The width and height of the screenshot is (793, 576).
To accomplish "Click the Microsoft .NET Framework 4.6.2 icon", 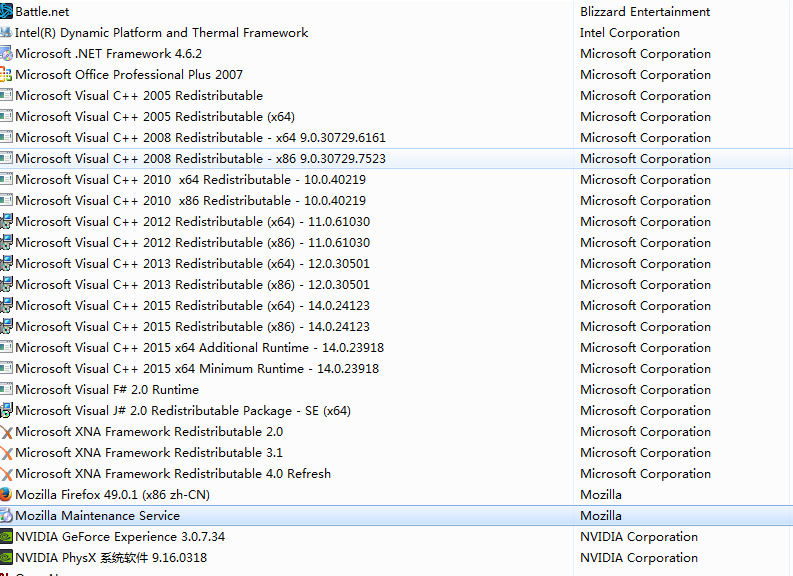I will click(x=6, y=53).
